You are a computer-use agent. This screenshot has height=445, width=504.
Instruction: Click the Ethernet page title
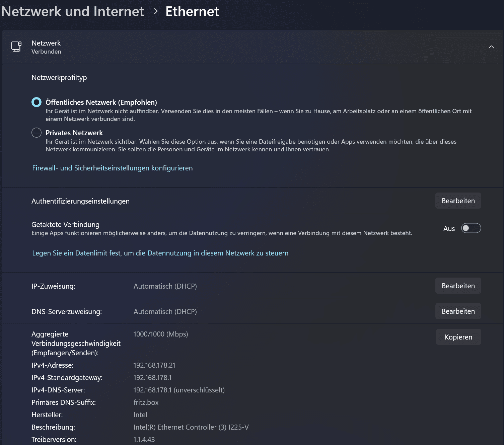pyautogui.click(x=192, y=11)
